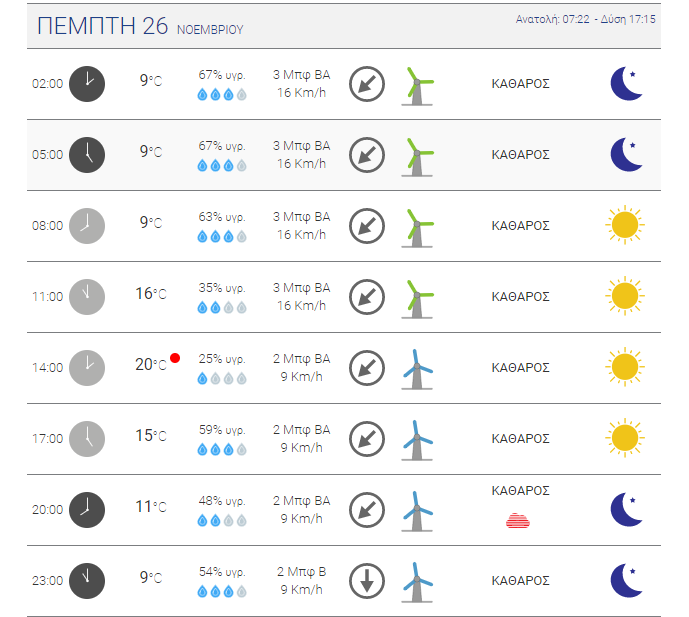The width and height of the screenshot is (689, 617).
Task: Click the humidity droplets under 25% at 14:00
Action: (221, 378)
